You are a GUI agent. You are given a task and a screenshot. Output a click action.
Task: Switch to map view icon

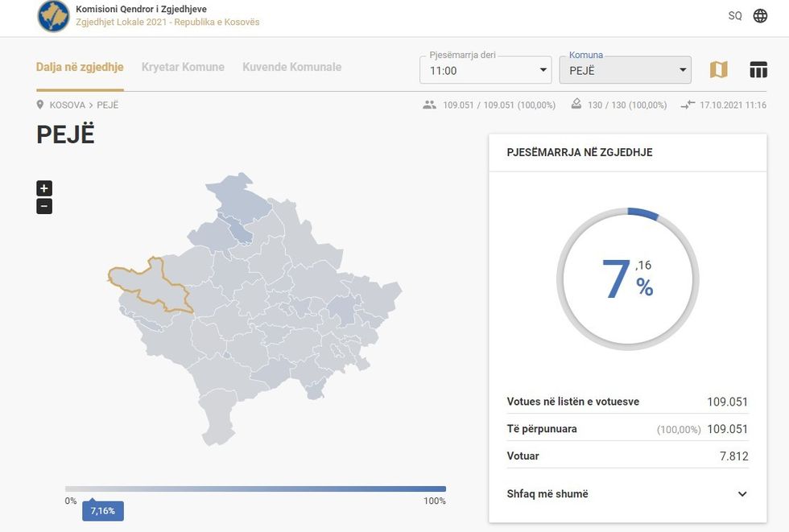pyautogui.click(x=718, y=70)
